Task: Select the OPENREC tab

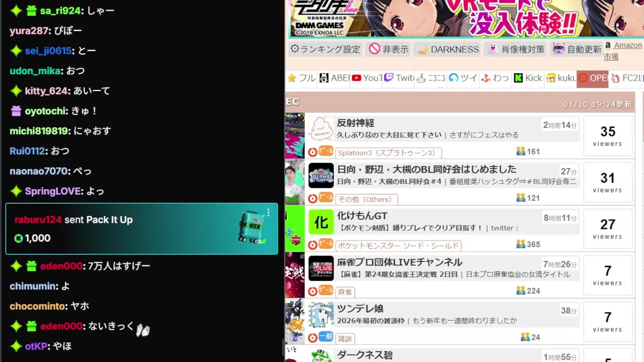Action: pos(593,78)
